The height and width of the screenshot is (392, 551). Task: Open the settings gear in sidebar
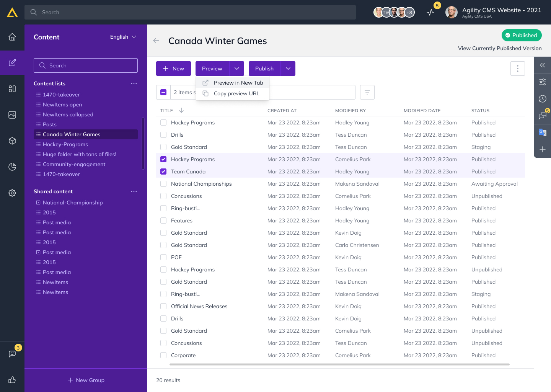click(x=12, y=193)
